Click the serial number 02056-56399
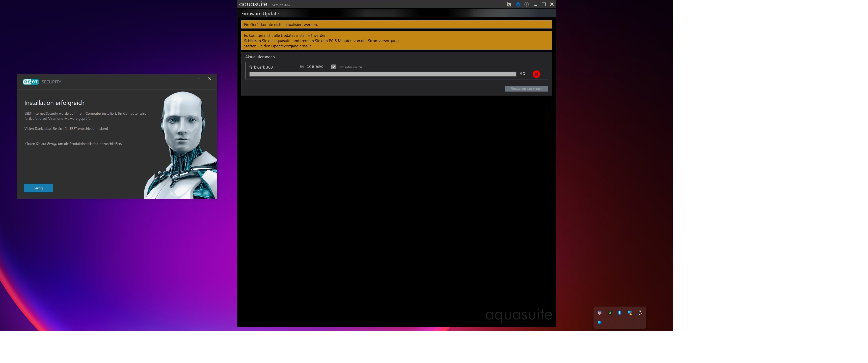868x363 pixels. 315,67
